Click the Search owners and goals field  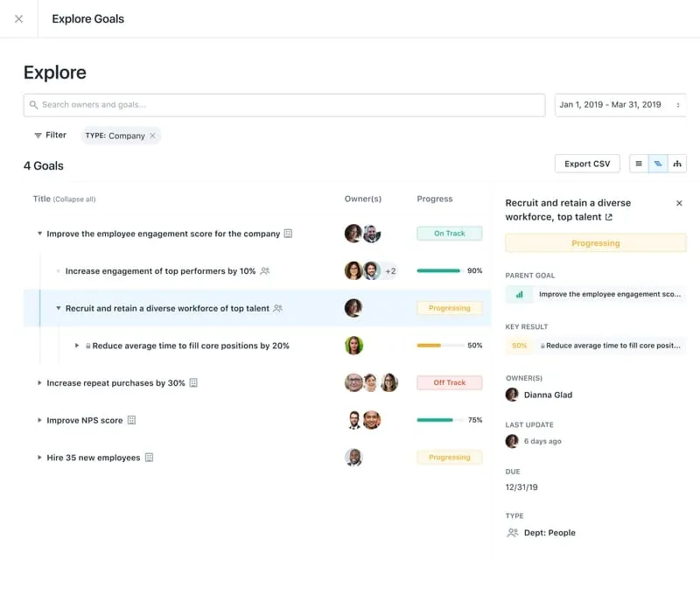point(283,105)
